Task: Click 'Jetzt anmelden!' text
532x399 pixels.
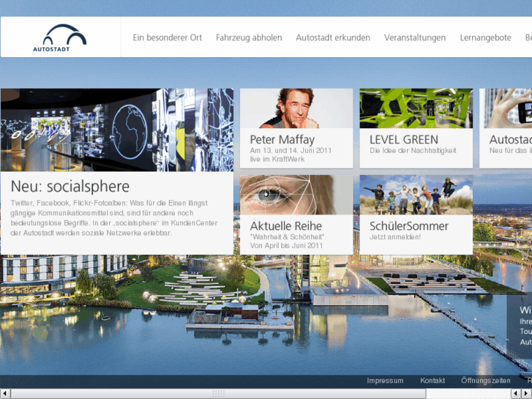Action: pos(395,237)
